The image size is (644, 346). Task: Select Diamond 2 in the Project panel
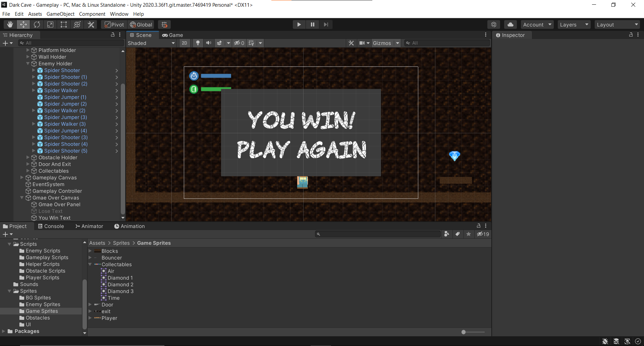(121, 284)
